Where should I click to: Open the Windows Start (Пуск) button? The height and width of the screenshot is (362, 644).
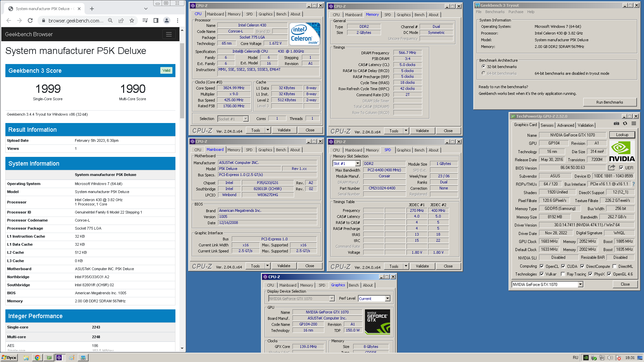coord(9,358)
